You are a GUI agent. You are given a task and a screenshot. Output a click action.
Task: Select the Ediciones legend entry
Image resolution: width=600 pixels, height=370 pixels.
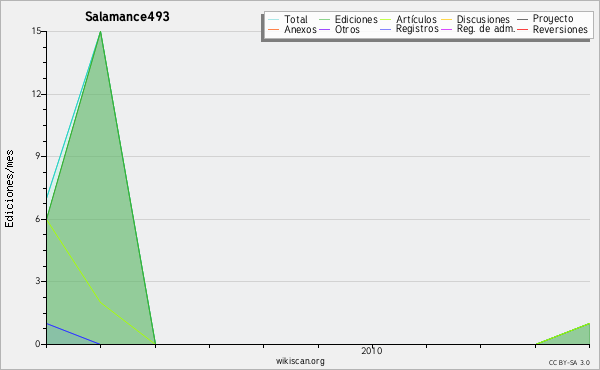356,19
